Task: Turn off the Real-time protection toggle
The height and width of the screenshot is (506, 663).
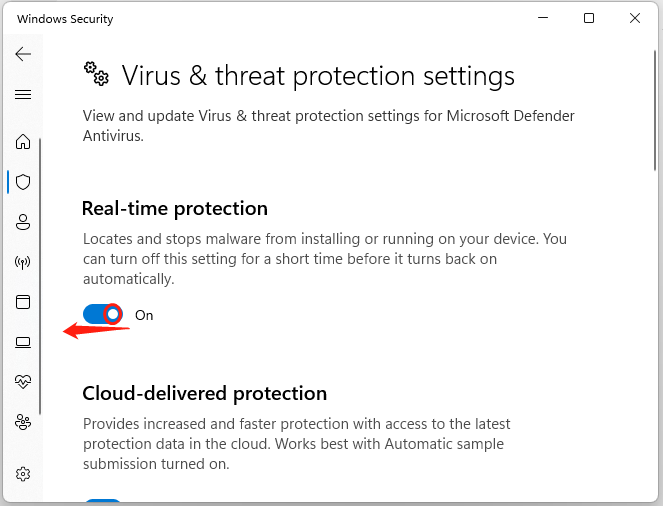Action: [x=102, y=314]
